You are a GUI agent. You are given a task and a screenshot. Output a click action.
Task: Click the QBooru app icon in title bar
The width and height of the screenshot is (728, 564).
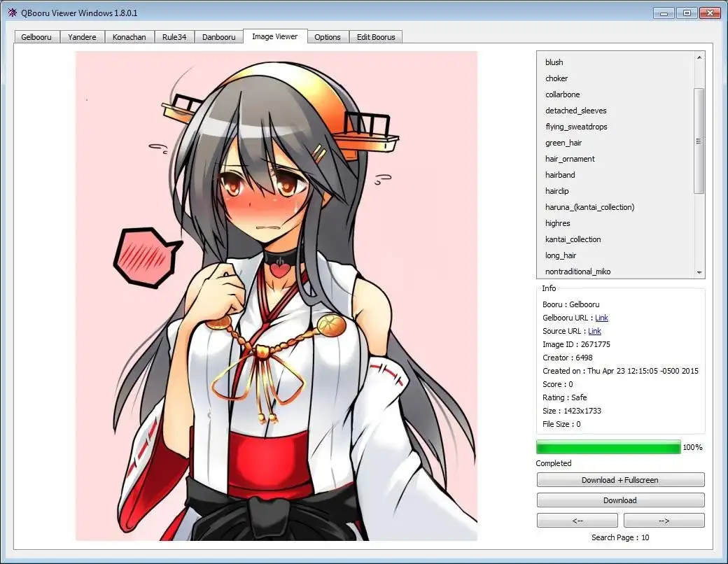pos(12,13)
